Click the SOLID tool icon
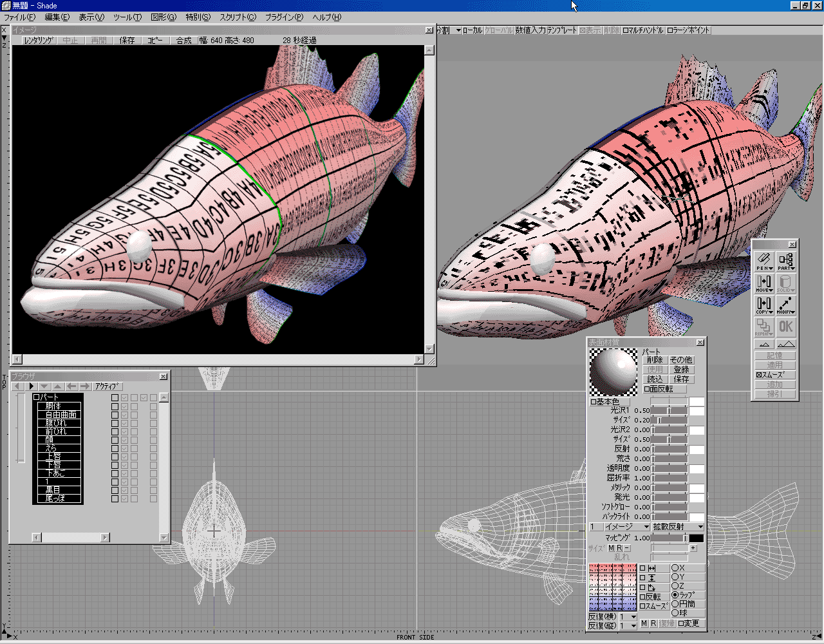 (x=786, y=283)
